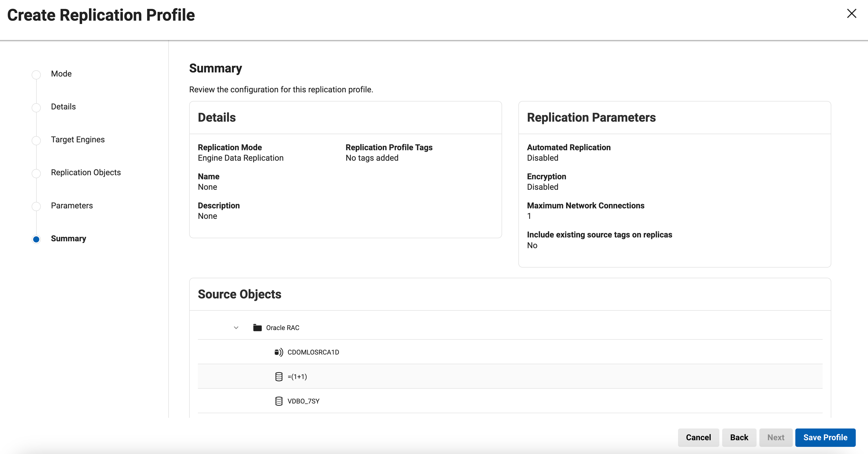Click the VDBO_7SY database icon
The image size is (868, 454).
pos(279,401)
